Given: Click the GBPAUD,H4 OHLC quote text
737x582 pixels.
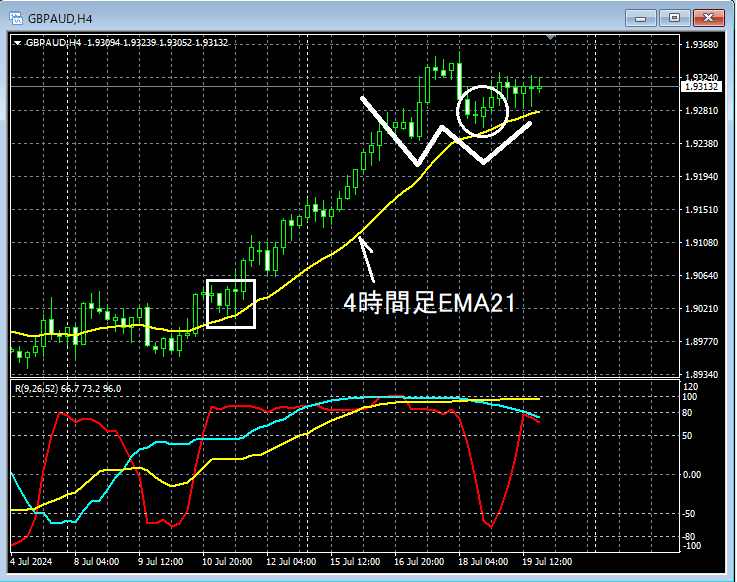Looking at the screenshot, I should point(127,43).
